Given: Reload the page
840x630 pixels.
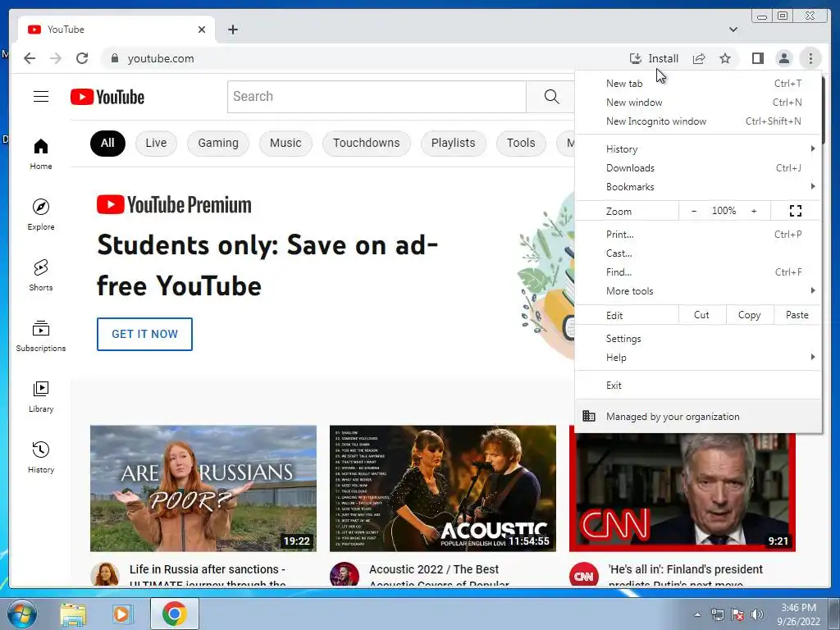Looking at the screenshot, I should point(82,58).
